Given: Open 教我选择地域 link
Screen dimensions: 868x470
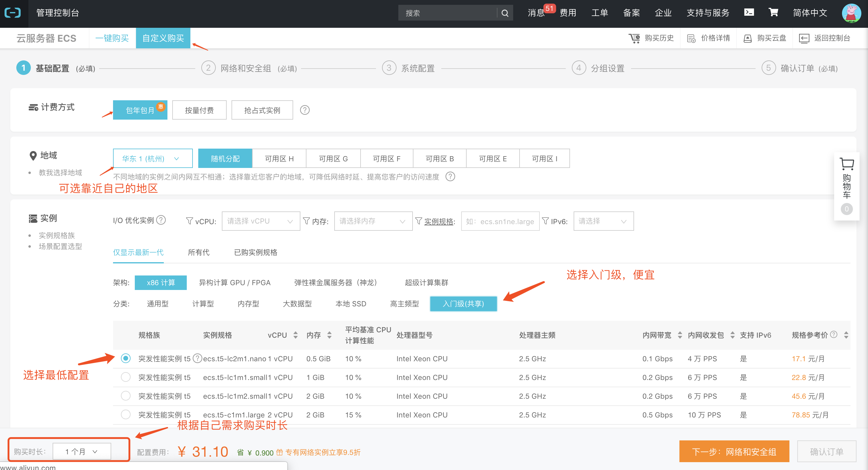Looking at the screenshot, I should (60, 172).
